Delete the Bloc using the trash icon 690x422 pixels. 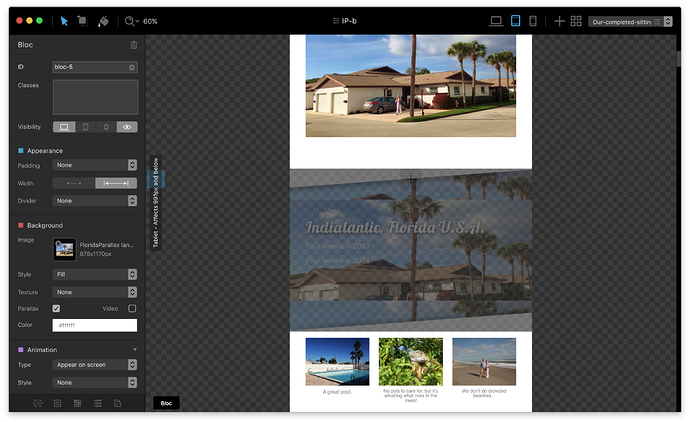point(134,45)
